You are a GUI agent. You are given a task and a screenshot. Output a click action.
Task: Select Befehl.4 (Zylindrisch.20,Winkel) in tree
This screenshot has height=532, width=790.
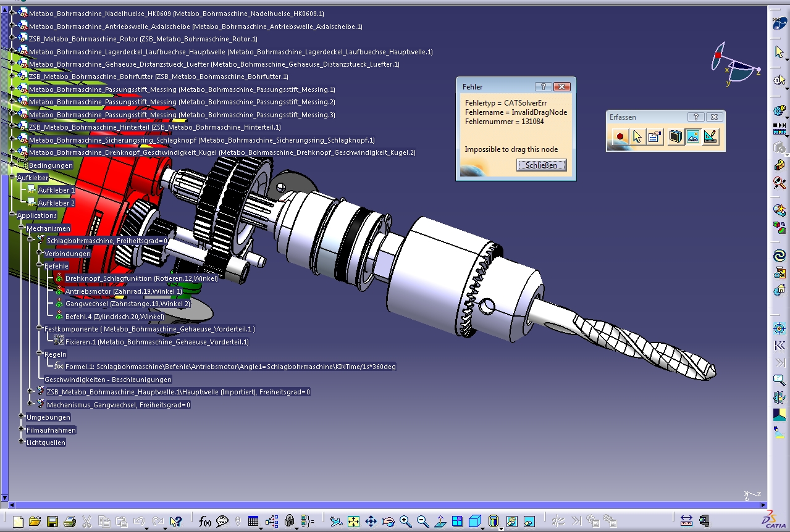115,317
